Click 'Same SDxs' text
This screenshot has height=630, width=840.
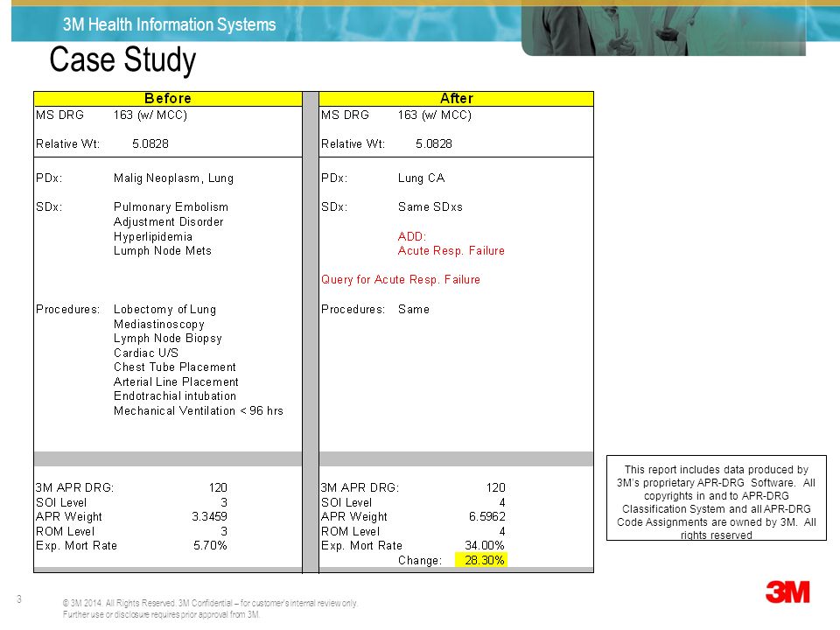tap(430, 207)
